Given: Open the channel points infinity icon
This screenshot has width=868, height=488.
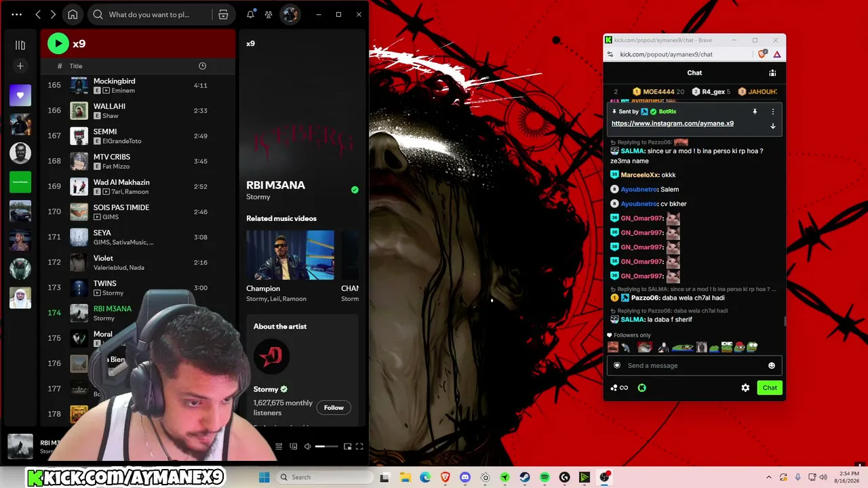Looking at the screenshot, I should (619, 388).
